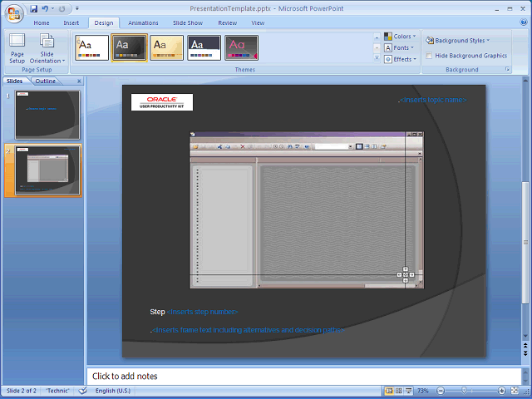The image size is (532, 399).
Task: Click the 'Step' label on the slide
Action: (157, 312)
